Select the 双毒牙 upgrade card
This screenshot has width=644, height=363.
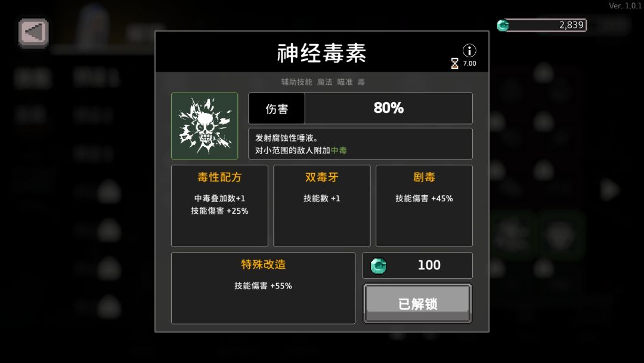click(x=321, y=205)
